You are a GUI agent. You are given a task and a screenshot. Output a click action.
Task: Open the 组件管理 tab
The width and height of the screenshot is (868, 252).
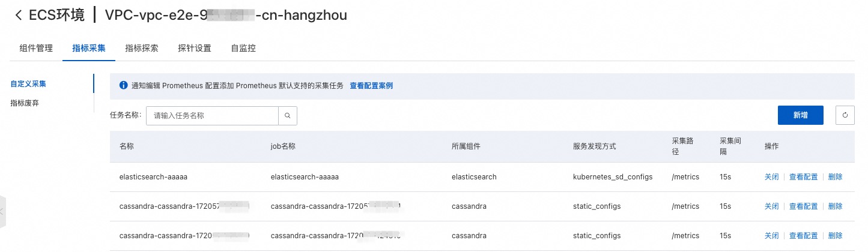[36, 49]
